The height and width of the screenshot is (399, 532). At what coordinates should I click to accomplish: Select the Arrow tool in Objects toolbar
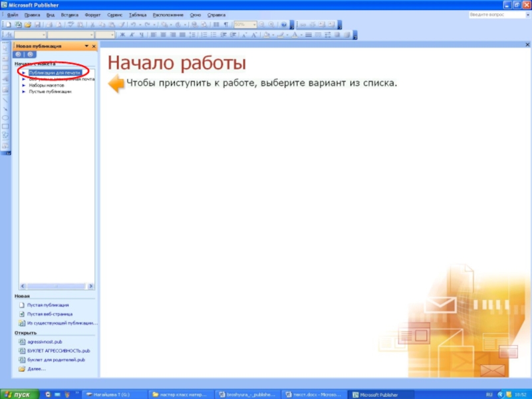click(x=5, y=108)
